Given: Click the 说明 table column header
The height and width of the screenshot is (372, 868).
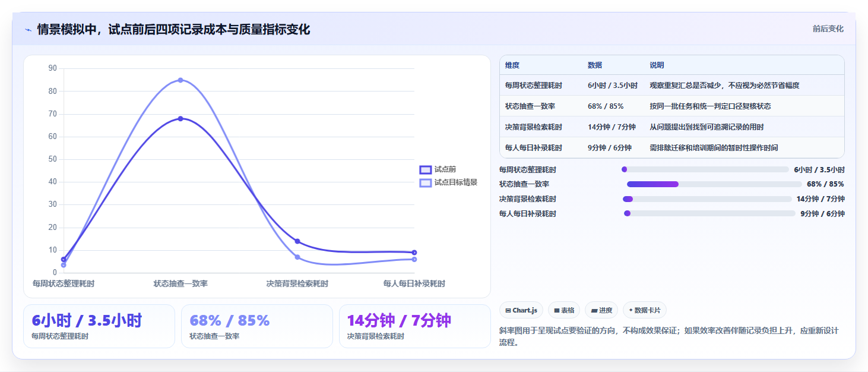Looking at the screenshot, I should (x=657, y=65).
